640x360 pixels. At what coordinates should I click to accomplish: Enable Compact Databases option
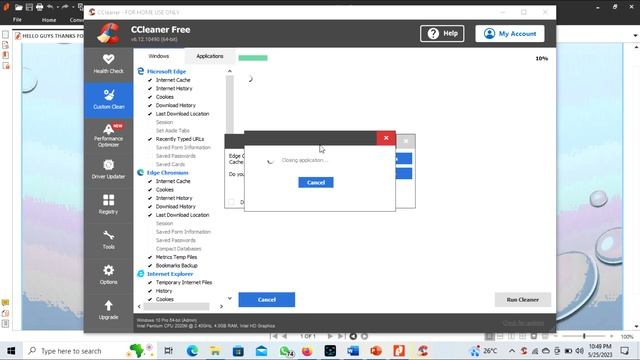[178, 249]
